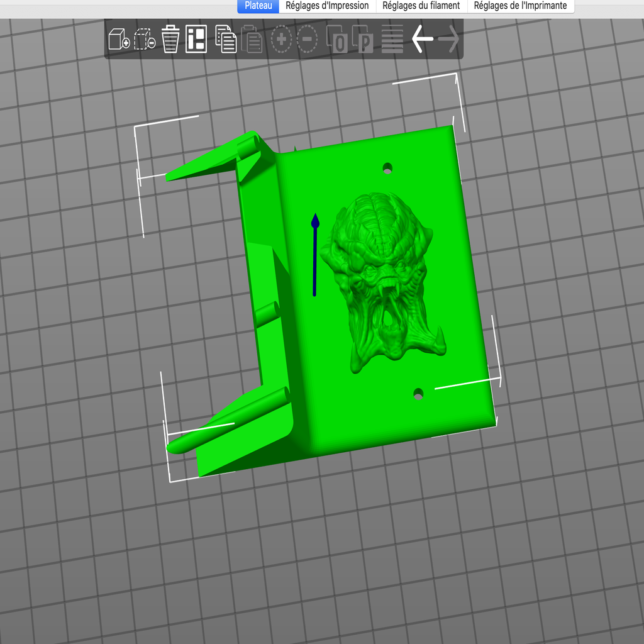Click the Arrange objects icon
644x644 pixels.
coord(196,39)
